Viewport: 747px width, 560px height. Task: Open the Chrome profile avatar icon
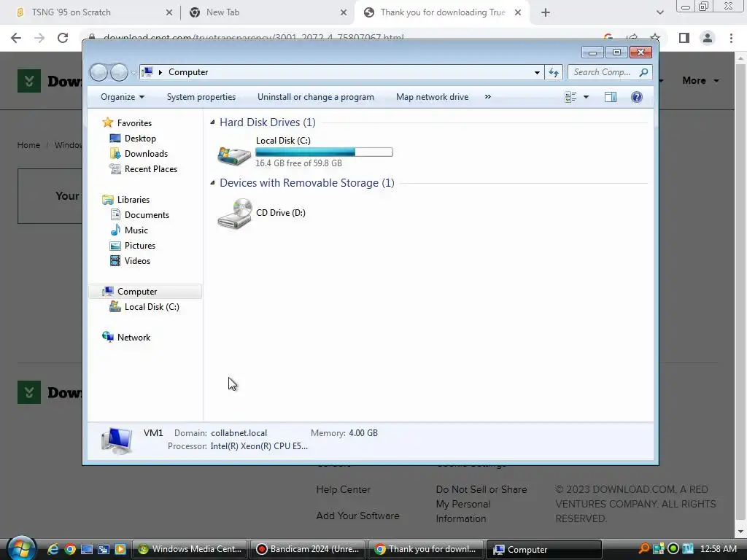point(708,38)
